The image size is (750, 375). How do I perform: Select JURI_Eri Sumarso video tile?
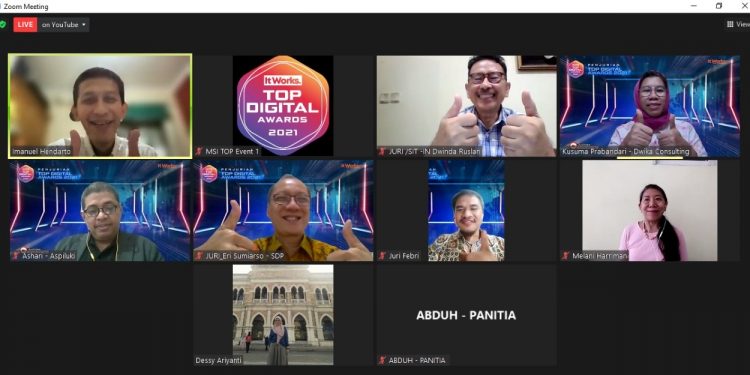(283, 210)
